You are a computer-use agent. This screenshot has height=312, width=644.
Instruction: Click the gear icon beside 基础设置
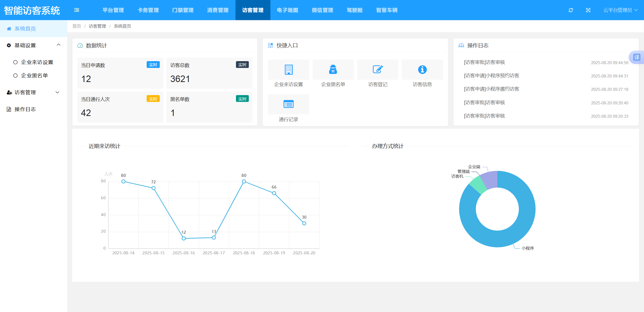[9, 45]
